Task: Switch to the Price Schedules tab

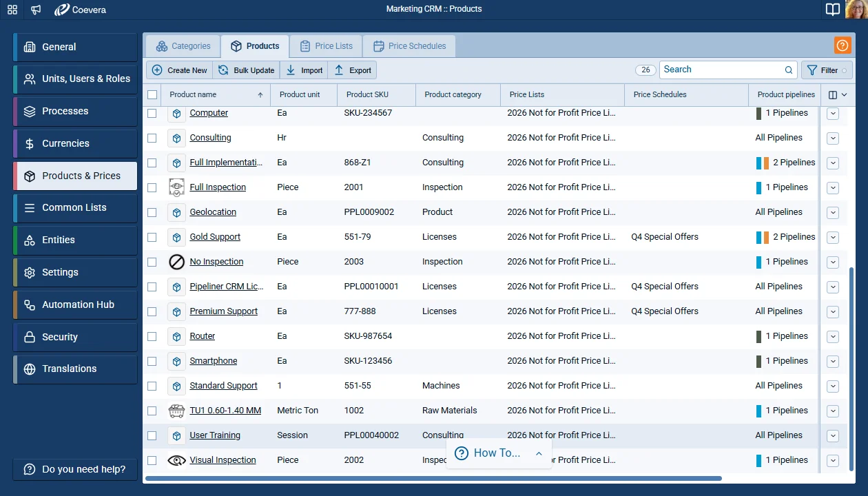Action: tap(409, 46)
